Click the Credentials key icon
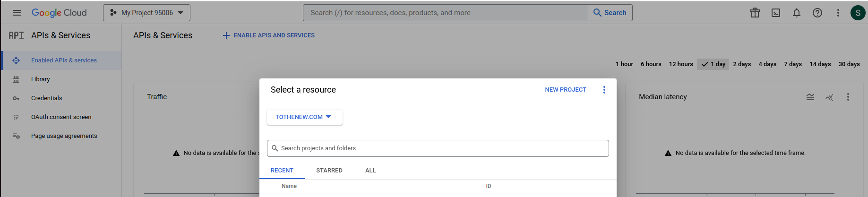 [16, 98]
